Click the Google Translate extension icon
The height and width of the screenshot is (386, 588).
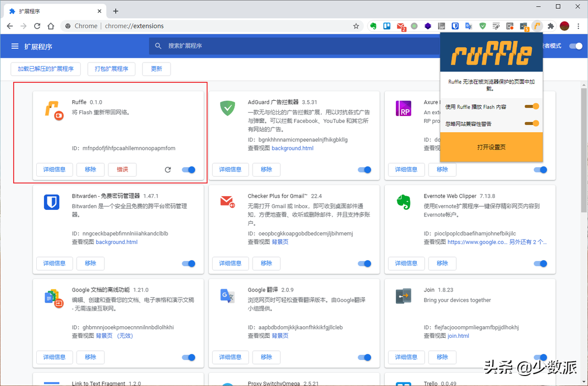pyautogui.click(x=468, y=26)
